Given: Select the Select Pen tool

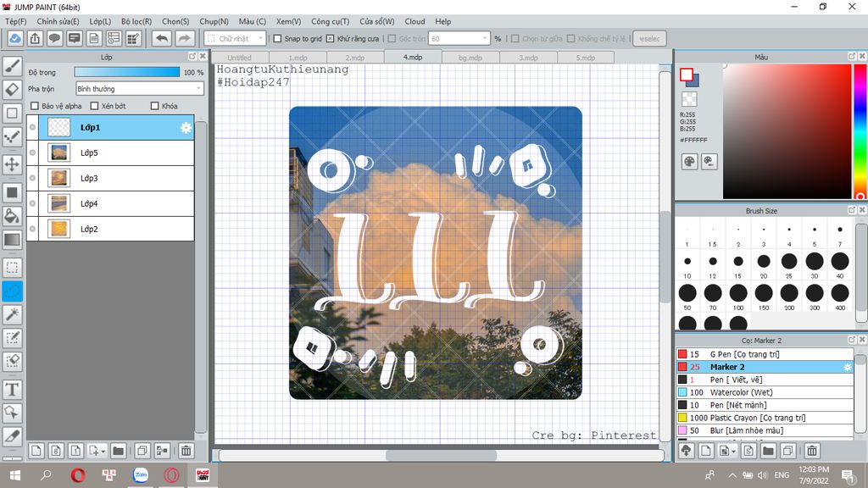Looking at the screenshot, I should (x=12, y=337).
